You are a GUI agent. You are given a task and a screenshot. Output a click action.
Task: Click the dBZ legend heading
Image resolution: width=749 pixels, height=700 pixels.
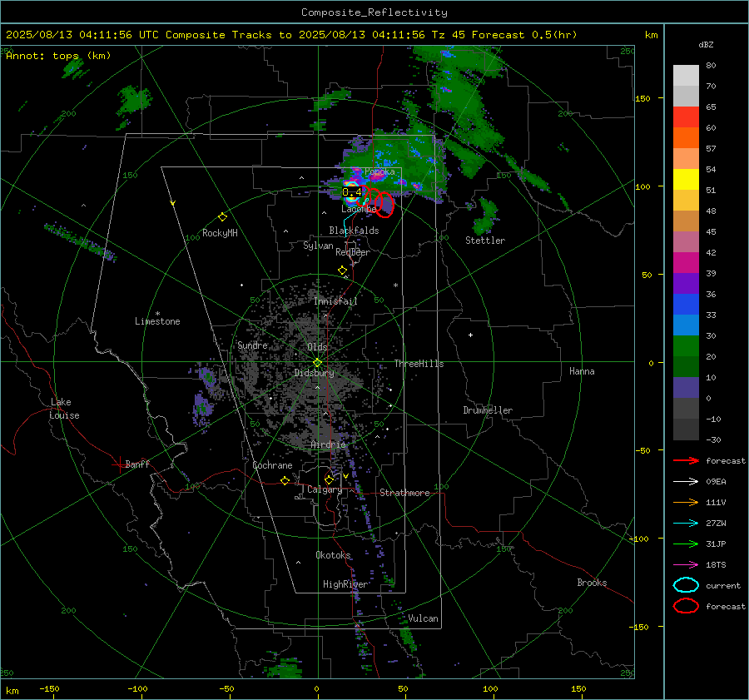[x=706, y=44]
